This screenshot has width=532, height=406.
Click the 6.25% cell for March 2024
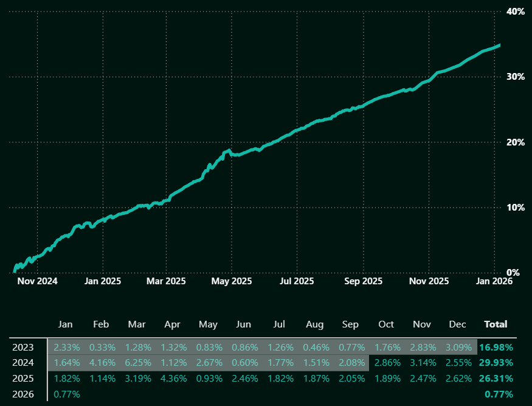137,363
